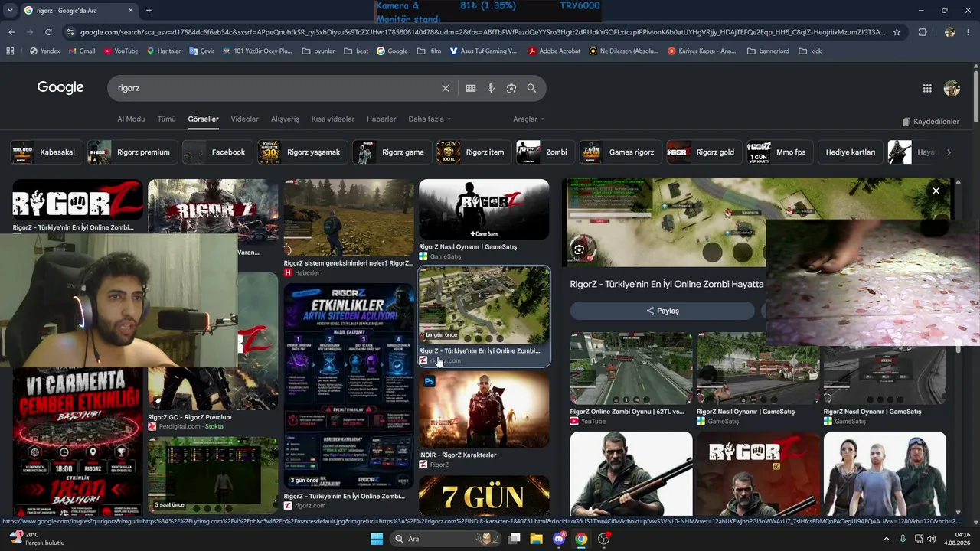Filter images by the Games rigorz chip
The width and height of the screenshot is (980, 551).
621,152
